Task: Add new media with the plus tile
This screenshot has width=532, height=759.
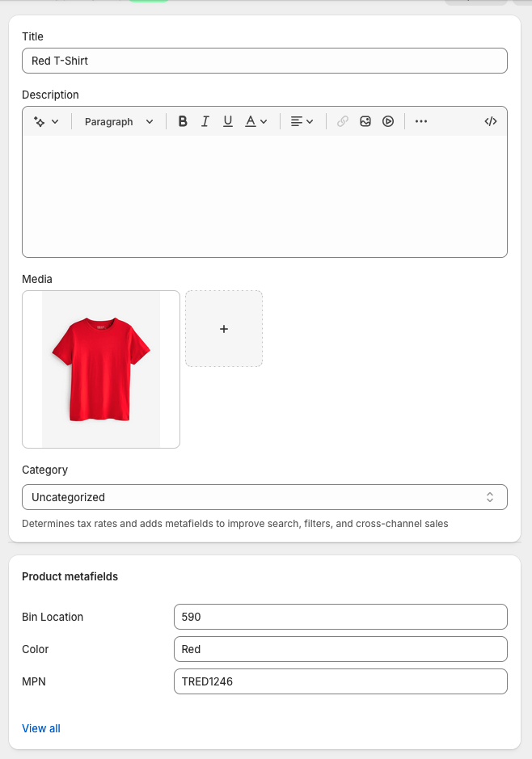Action: tap(224, 328)
